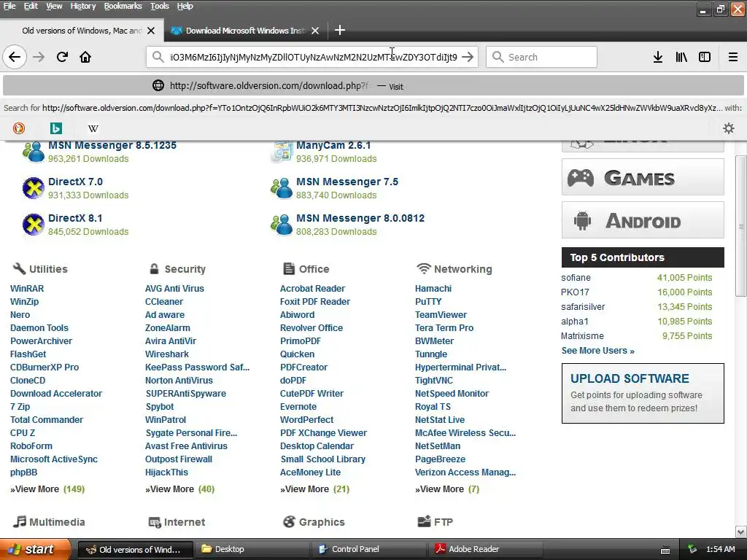747x560 pixels.
Task: Click the page scrollbar down arrow
Action: click(x=741, y=532)
